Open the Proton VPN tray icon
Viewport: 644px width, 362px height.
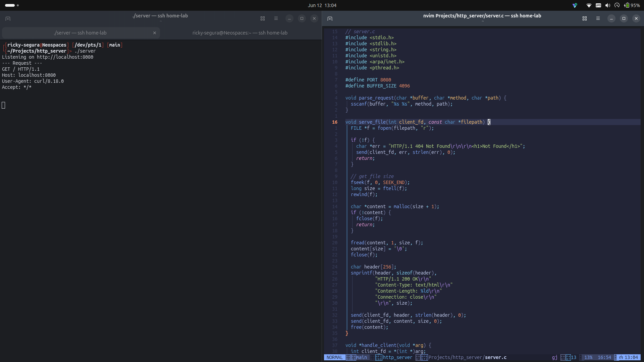[x=575, y=5]
